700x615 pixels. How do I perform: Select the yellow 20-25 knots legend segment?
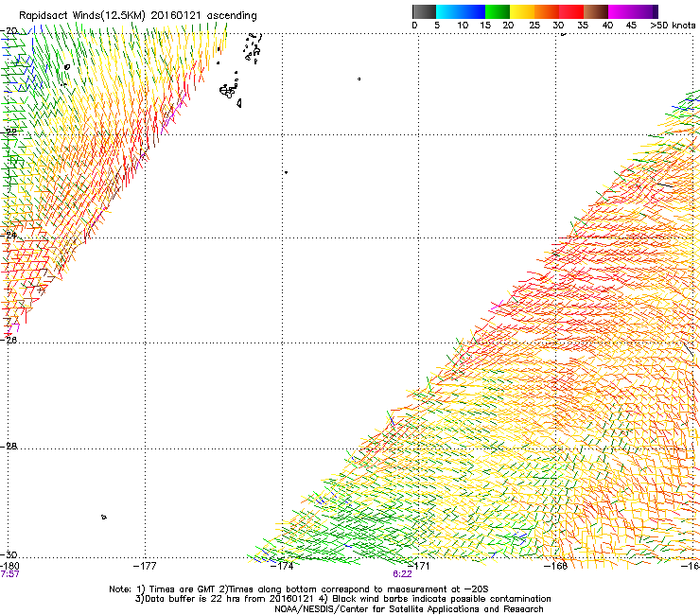(x=522, y=11)
